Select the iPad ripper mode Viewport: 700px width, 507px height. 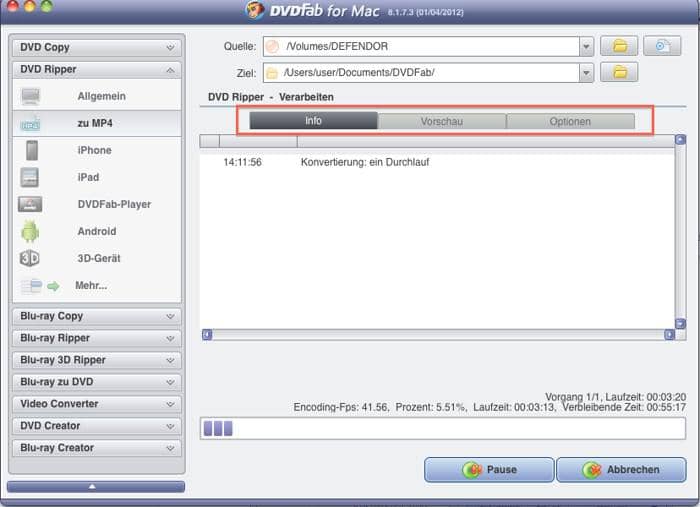coord(97,178)
